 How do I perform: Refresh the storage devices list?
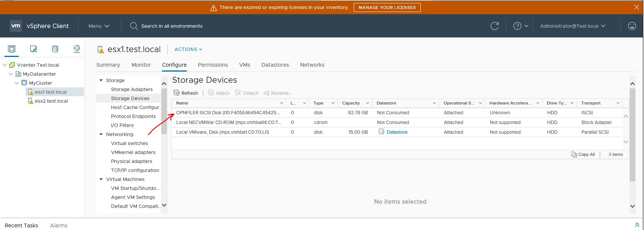pos(186,93)
